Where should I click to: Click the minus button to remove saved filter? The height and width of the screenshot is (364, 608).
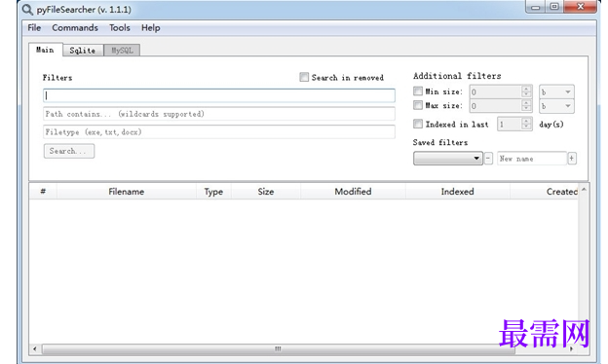tap(488, 158)
